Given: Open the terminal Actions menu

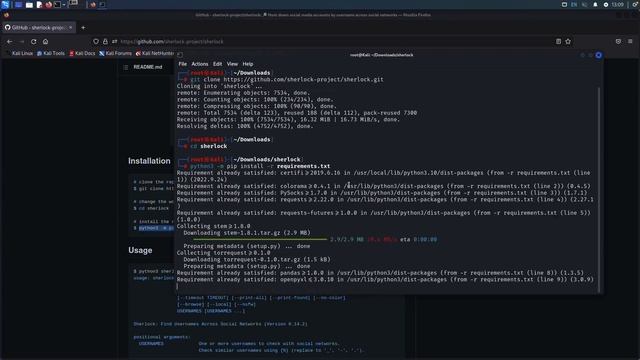Looking at the screenshot, I should (x=200, y=64).
